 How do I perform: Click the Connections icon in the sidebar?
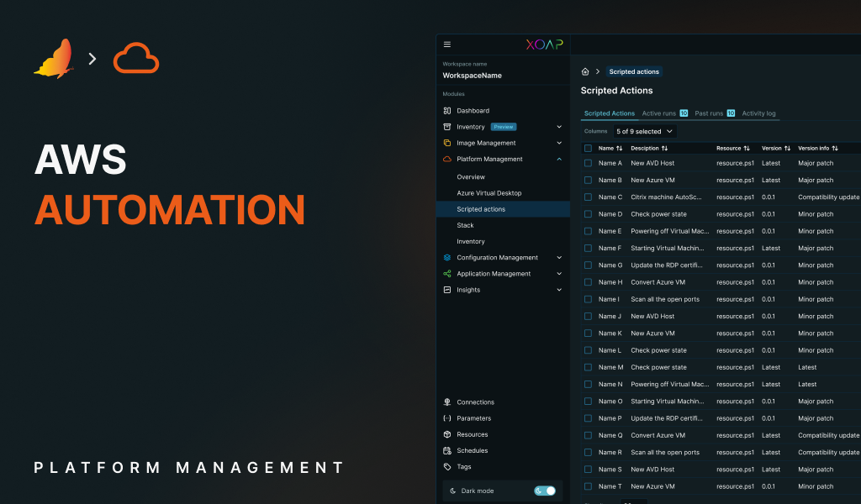(x=446, y=402)
